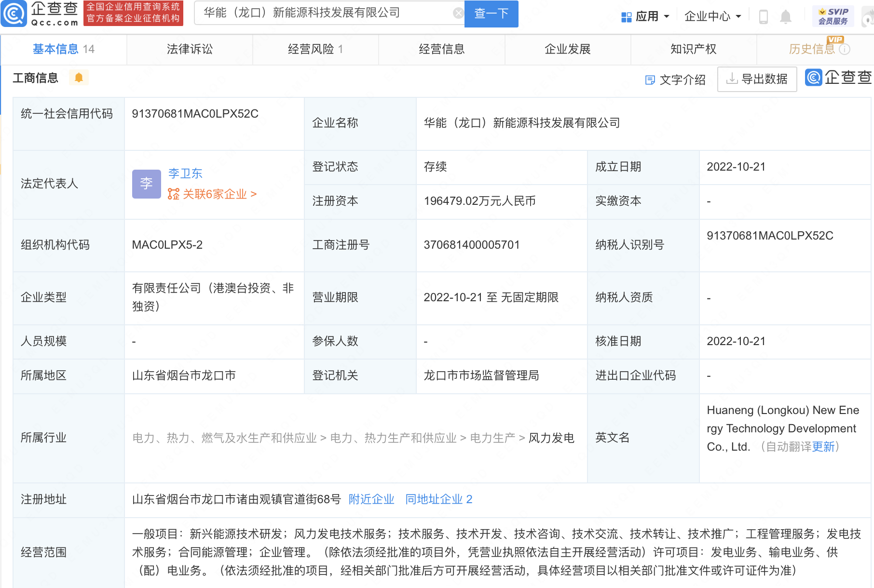Click the 李 avatar of legal representative
Image resolution: width=874 pixels, height=588 pixels.
(147, 184)
